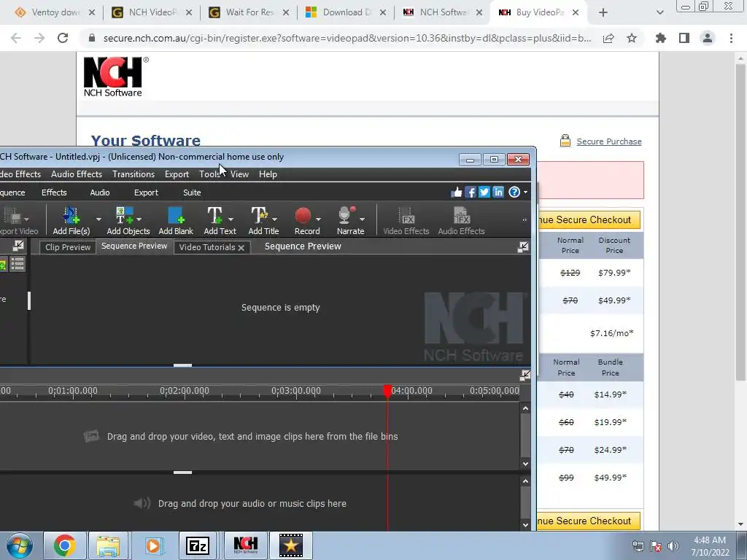Reload the Chrome page

[63, 38]
